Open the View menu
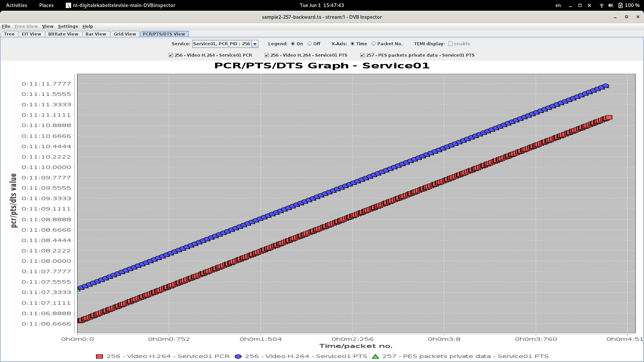Image resolution: width=644 pixels, height=362 pixels. [x=48, y=26]
